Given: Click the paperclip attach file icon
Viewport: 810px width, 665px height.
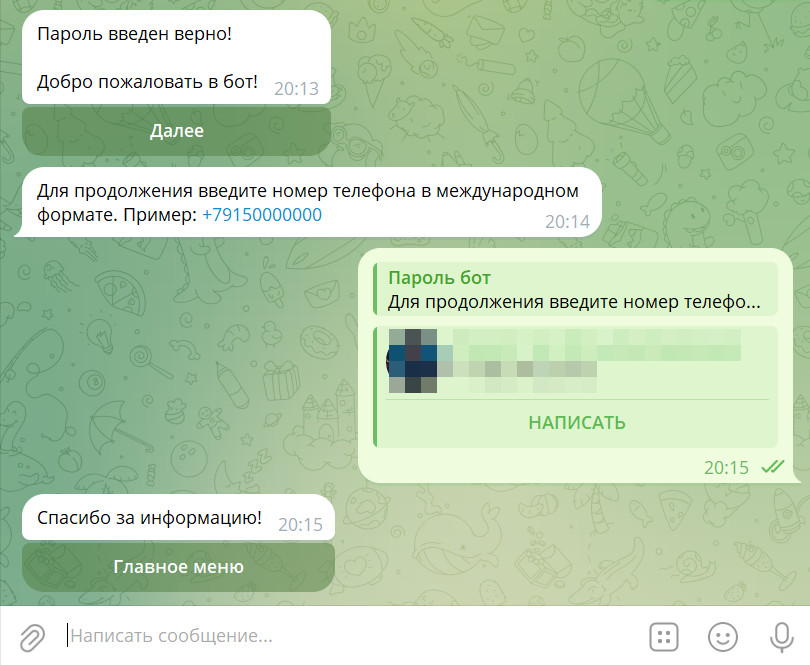Looking at the screenshot, I should pos(32,637).
